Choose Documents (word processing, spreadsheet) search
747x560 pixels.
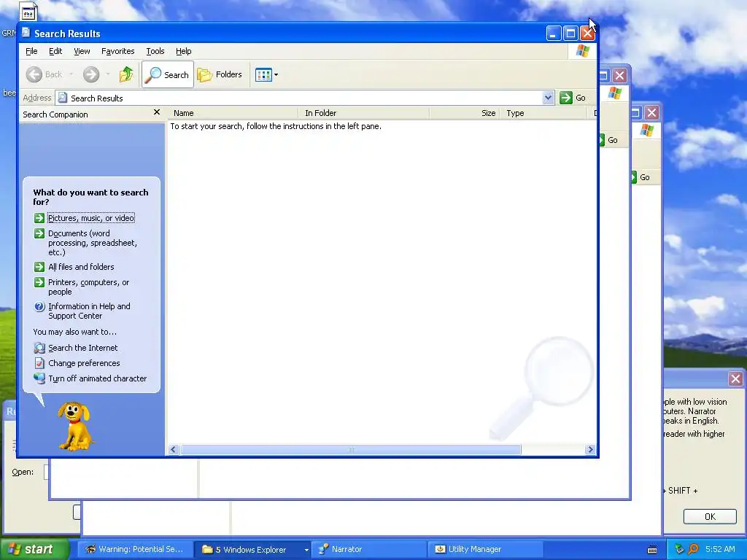pos(93,243)
